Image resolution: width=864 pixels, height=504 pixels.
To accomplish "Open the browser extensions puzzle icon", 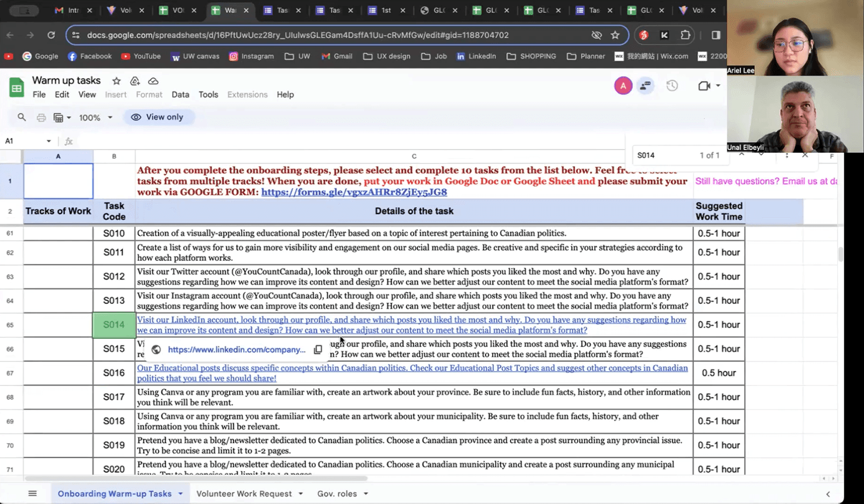I will [x=685, y=35].
